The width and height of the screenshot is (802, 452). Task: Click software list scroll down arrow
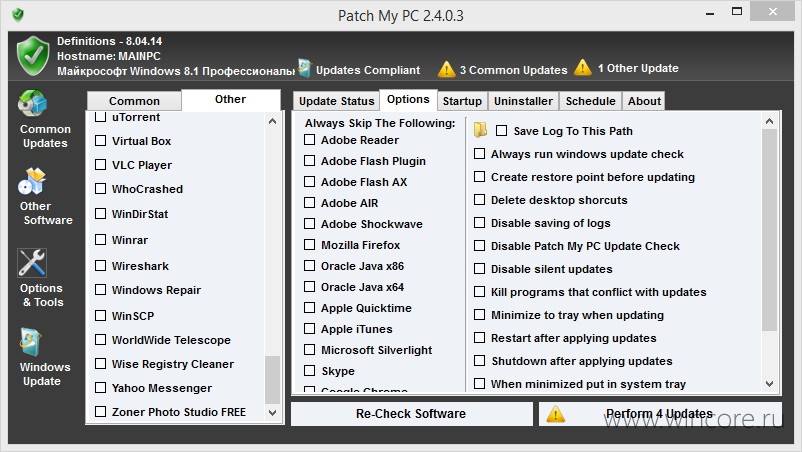click(273, 413)
